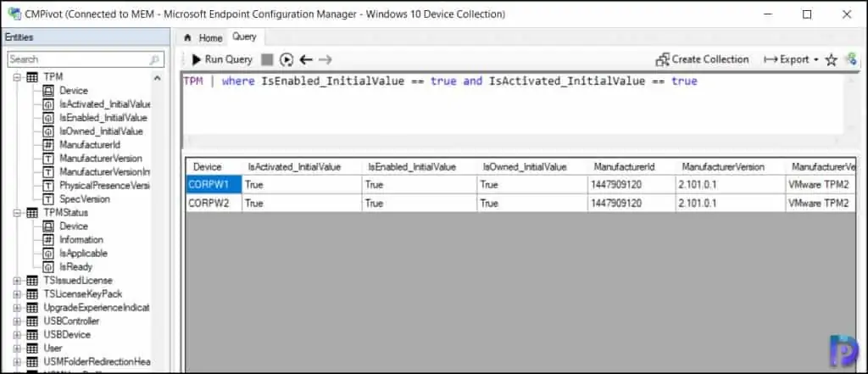Select IsActivated_InitialValue in the entity tree

104,104
